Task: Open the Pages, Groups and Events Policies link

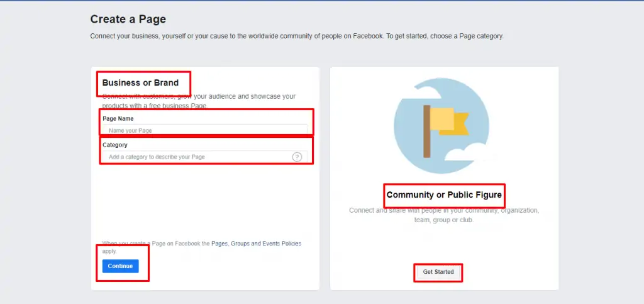Action: pos(257,244)
